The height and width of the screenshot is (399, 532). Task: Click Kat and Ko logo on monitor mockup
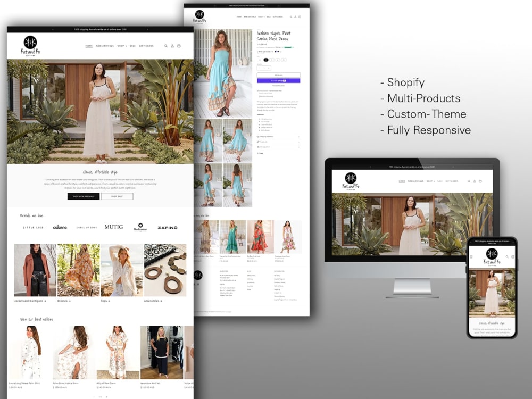[x=351, y=181]
